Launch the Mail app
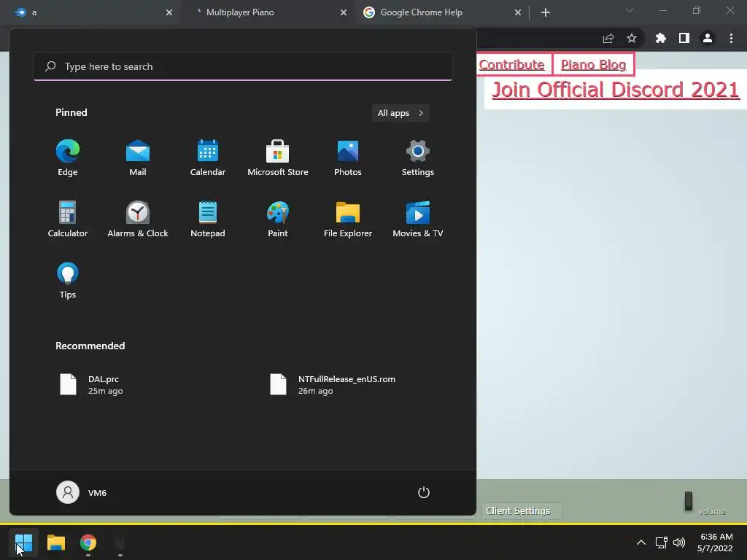The image size is (747, 560). 138,157
